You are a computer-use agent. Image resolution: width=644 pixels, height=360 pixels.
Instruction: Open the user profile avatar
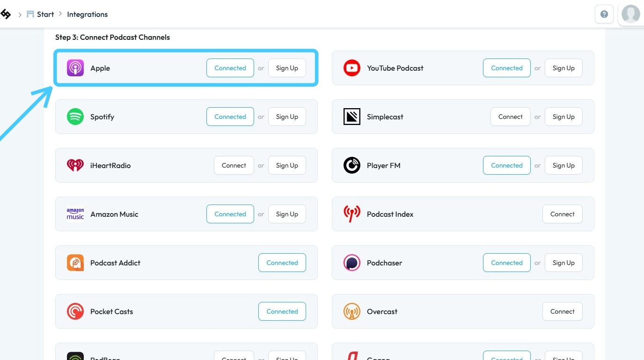630,14
